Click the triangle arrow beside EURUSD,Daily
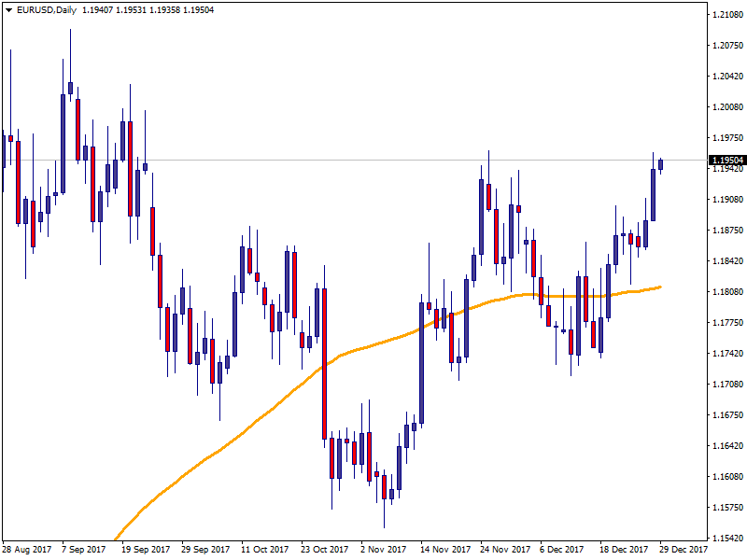747x560 pixels. [7, 10]
